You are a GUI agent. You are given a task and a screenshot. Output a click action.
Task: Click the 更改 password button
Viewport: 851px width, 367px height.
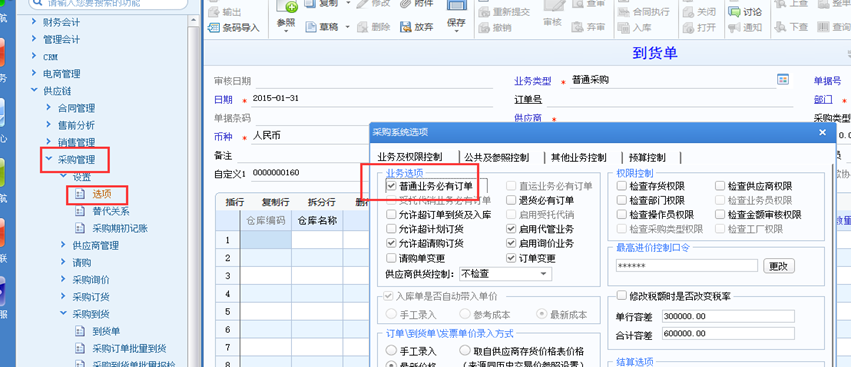tap(779, 266)
